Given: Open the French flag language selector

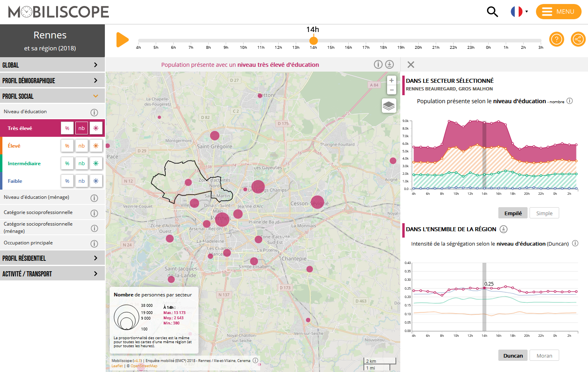Looking at the screenshot, I should tap(519, 12).
